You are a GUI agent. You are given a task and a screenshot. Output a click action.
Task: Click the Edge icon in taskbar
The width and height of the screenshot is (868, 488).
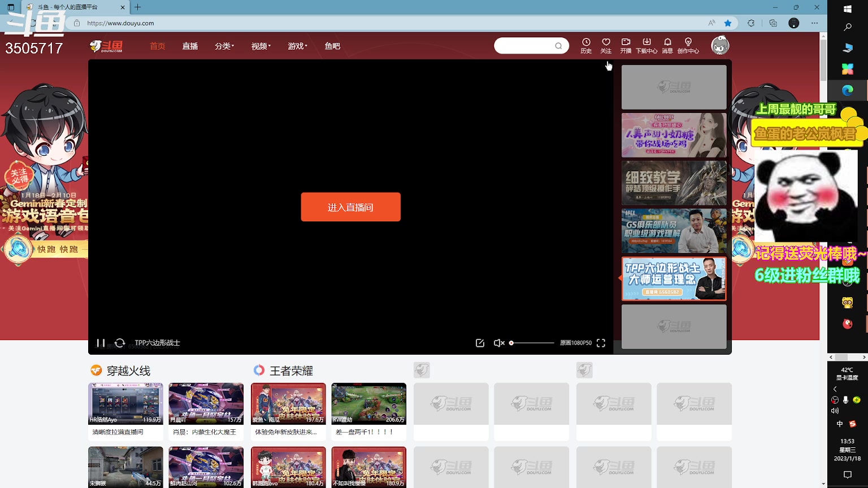point(848,90)
